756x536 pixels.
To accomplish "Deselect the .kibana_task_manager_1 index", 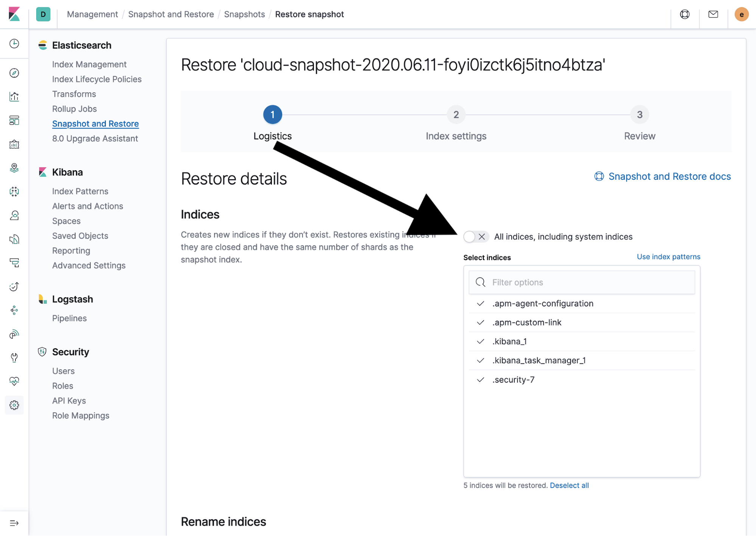I will (x=582, y=360).
